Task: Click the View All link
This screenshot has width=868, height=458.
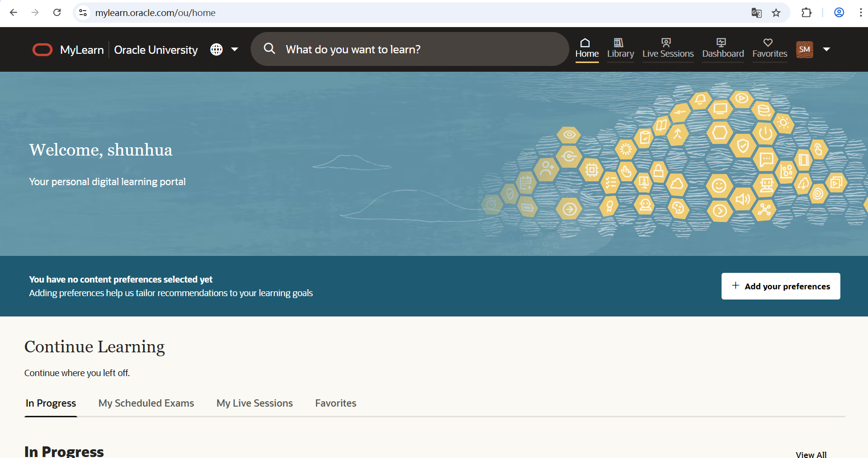Action: point(811,454)
